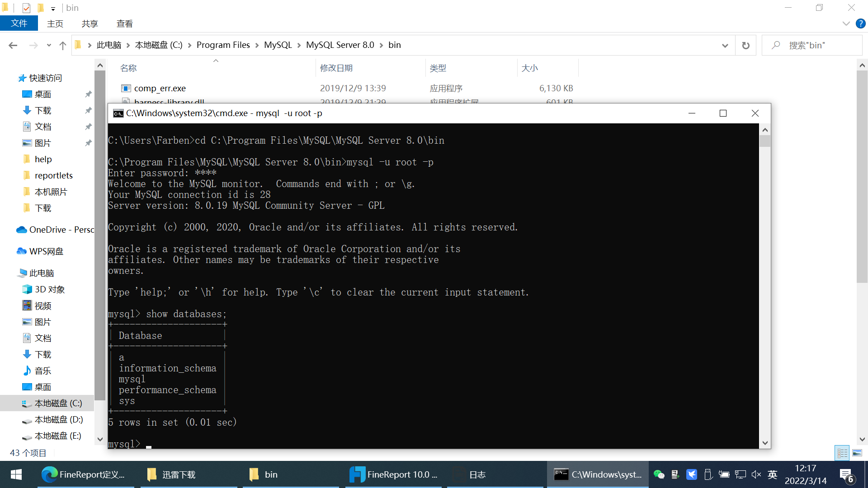
Task: Expand address bar history dropdown
Action: (725, 45)
